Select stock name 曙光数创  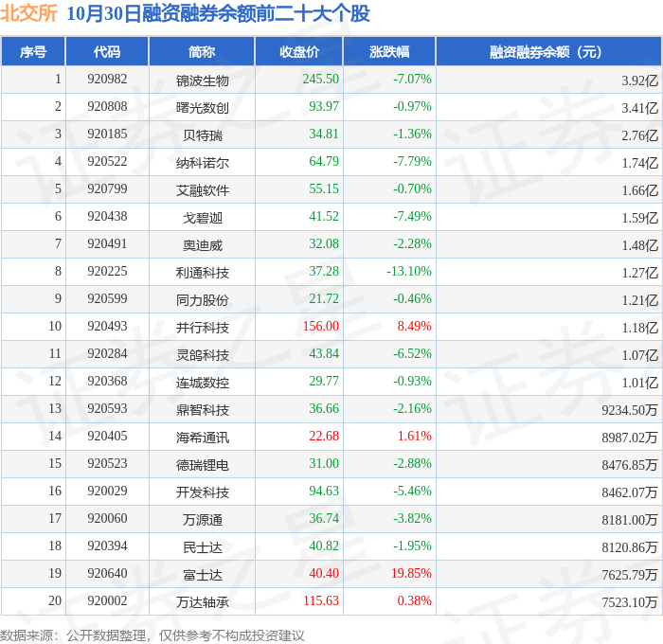point(202,108)
